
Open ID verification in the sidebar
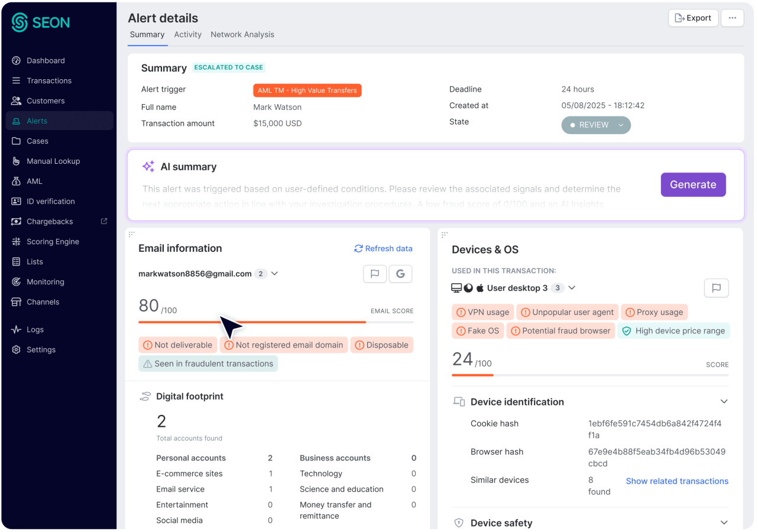pos(50,202)
